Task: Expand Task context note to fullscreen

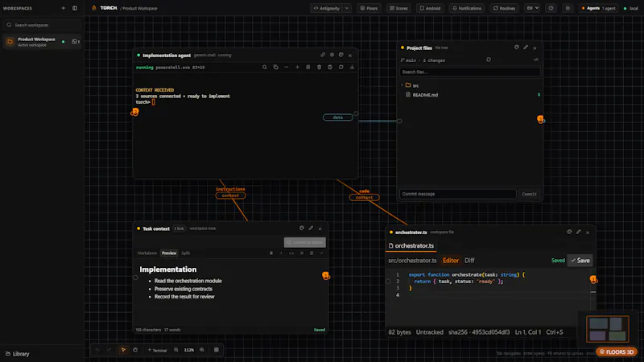Action: point(321,253)
